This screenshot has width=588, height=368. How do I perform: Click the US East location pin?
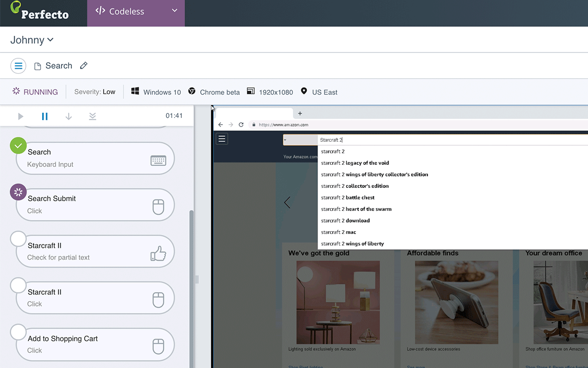coord(304,91)
